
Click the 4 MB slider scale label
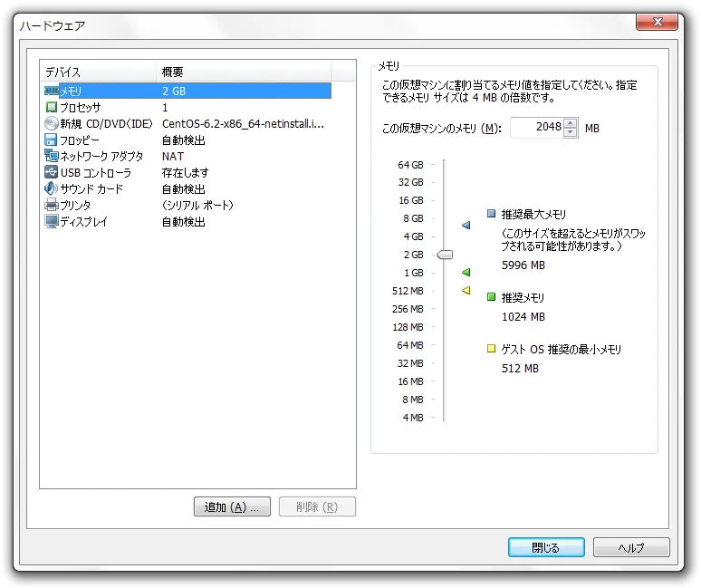click(413, 418)
